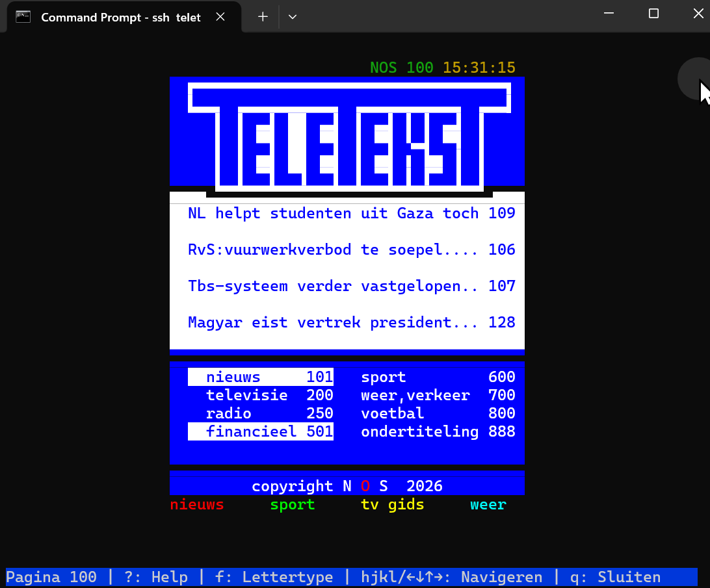The image size is (710, 588).
Task: Maximize the terminal window
Action: click(653, 14)
